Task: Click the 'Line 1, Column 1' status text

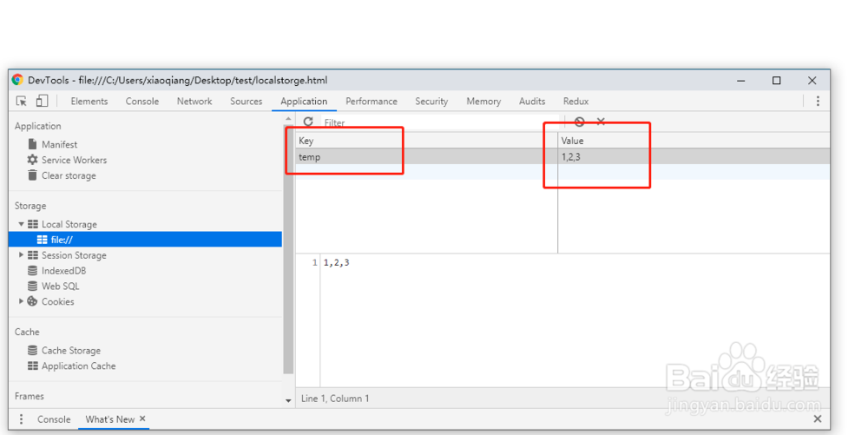Action: pos(335,399)
